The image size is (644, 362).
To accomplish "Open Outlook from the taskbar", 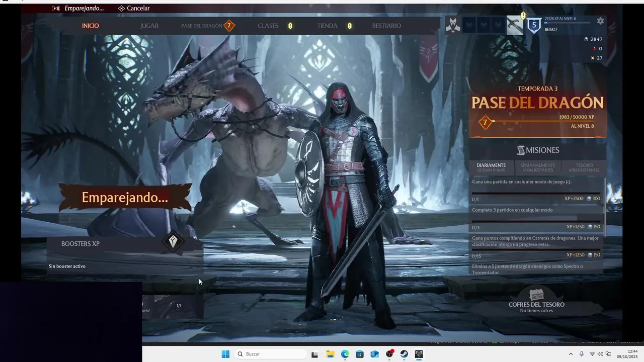I will (374, 354).
